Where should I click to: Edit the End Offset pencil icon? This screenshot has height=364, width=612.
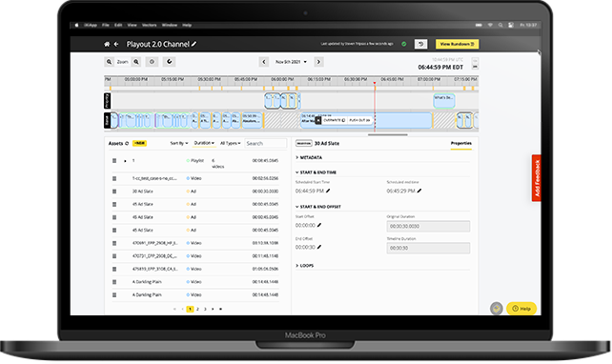coord(319,247)
